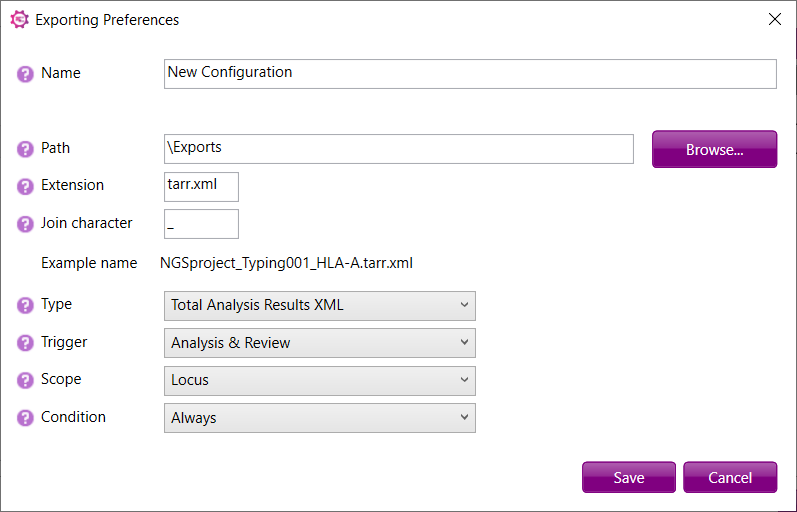The image size is (797, 512).
Task: Open the Condition dropdown showing Always
Action: click(x=320, y=418)
